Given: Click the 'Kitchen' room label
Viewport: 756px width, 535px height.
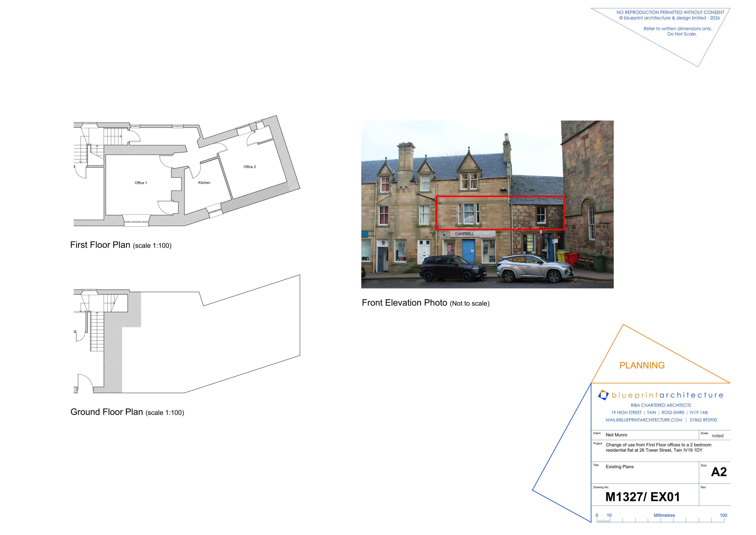Looking at the screenshot, I should point(204,182).
